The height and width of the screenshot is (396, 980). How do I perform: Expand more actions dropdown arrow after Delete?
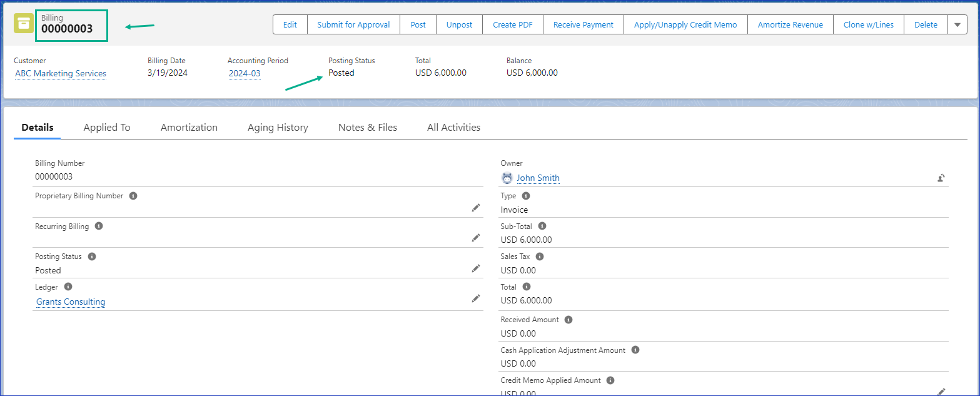pos(957,25)
